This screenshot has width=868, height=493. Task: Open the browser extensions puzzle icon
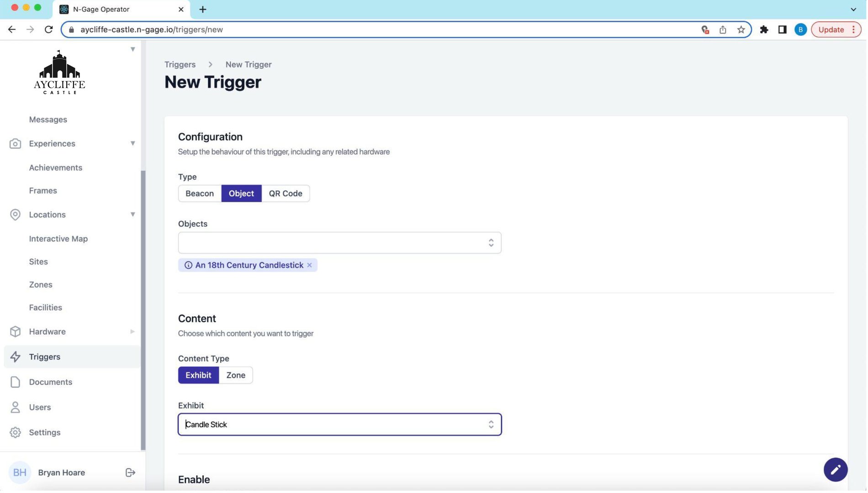[765, 30]
